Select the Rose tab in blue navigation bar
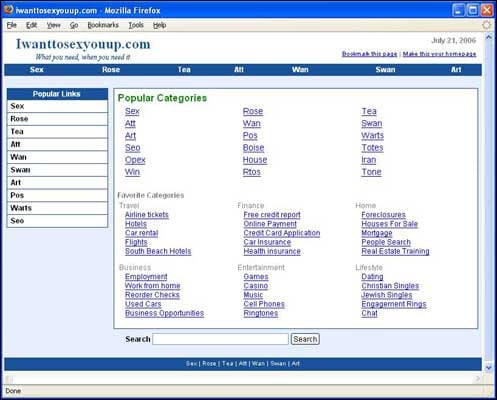Viewport: 497px width, 400px height. pos(111,70)
